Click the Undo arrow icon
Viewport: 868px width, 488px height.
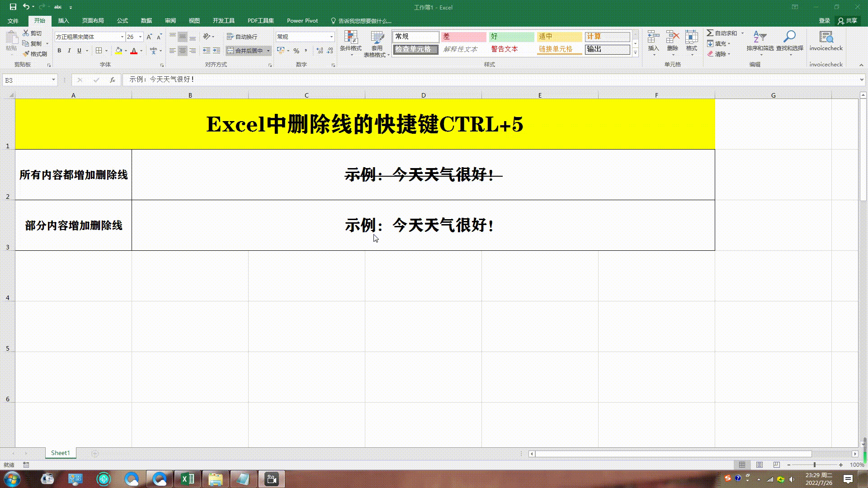click(x=26, y=7)
